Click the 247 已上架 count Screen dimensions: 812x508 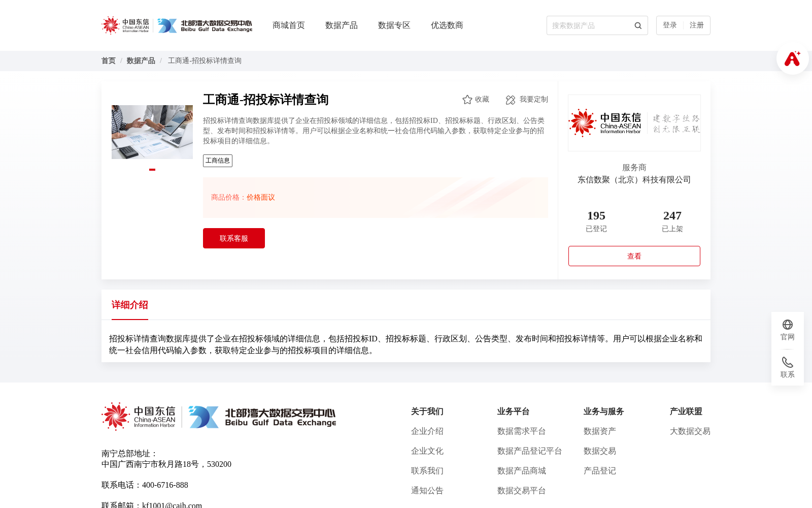(672, 221)
